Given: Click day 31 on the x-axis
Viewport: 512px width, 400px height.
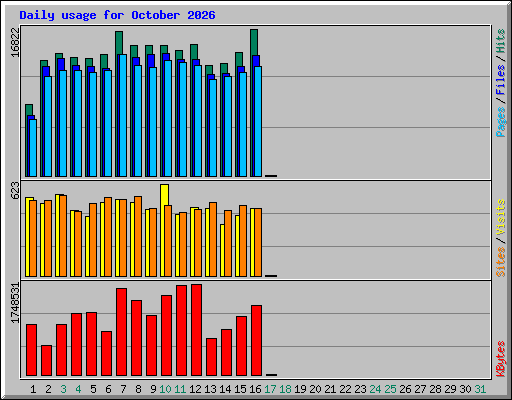Looking at the screenshot, I should tap(480, 389).
